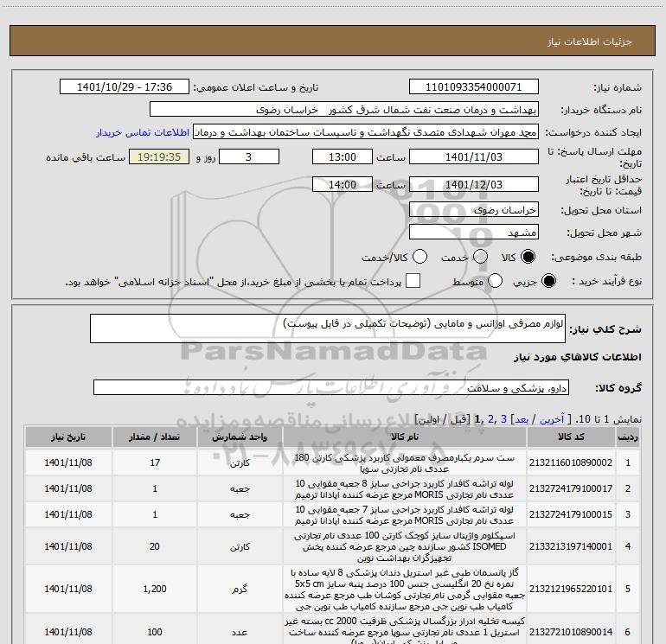This screenshot has height=644, width=666.
Task: Click the delivery city مشهد field
Action: (x=474, y=233)
